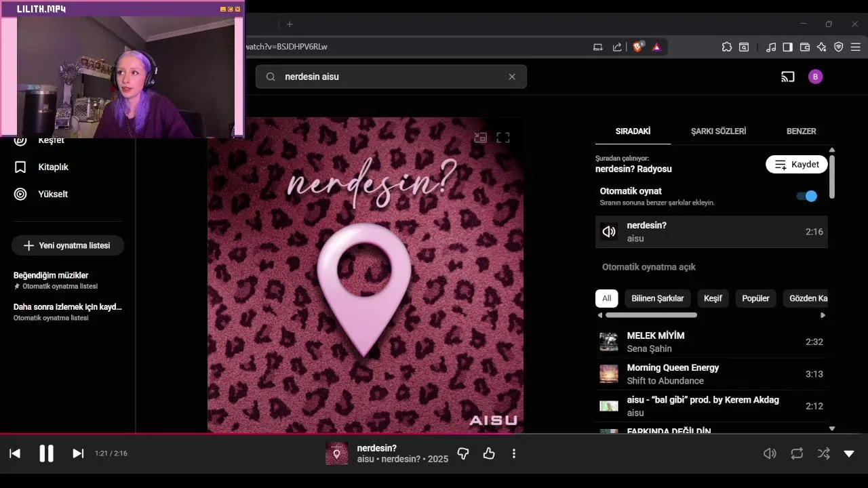This screenshot has height=488, width=868.
Task: Mute the player volume
Action: [770, 453]
